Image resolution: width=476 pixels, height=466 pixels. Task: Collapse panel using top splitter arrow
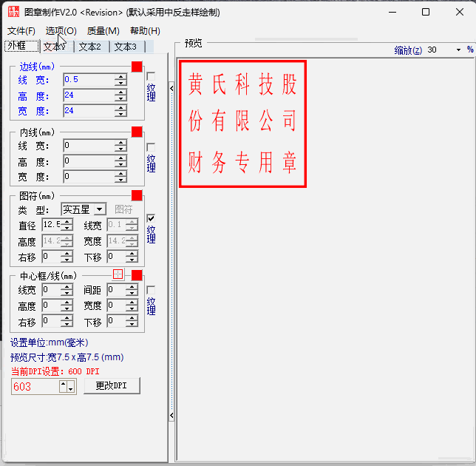click(x=171, y=89)
